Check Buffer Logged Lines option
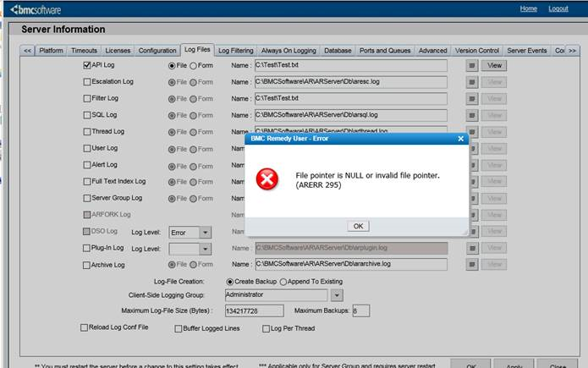This screenshot has width=588, height=368. click(x=179, y=328)
